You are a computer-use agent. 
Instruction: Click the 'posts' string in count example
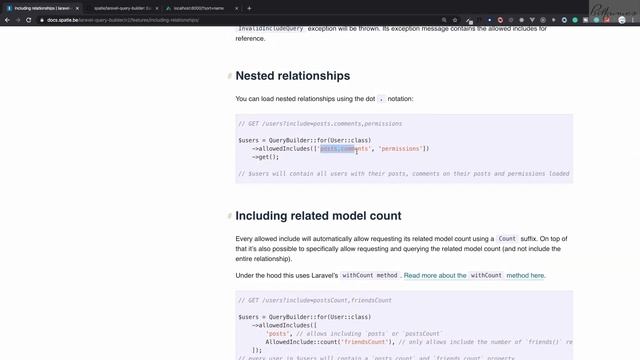[x=278, y=334]
